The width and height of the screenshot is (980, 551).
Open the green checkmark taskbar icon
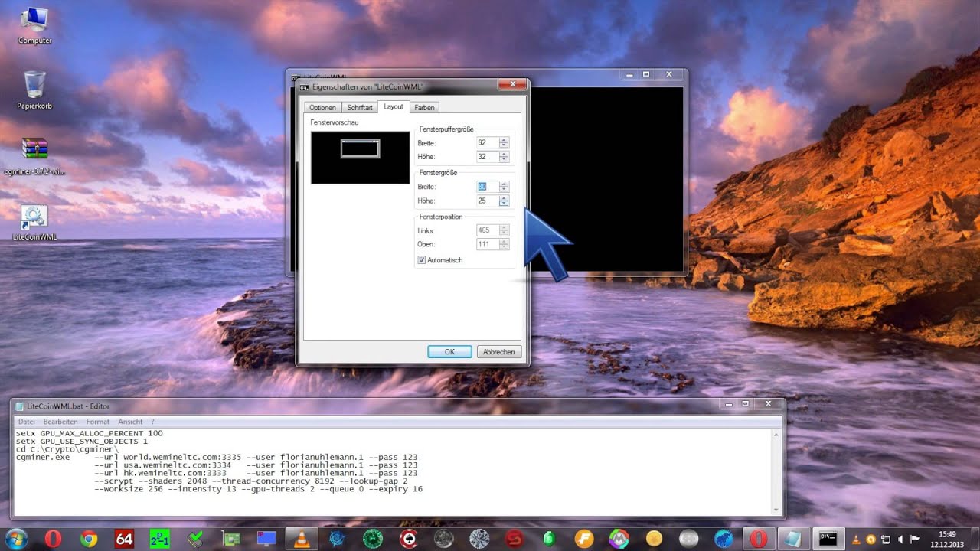point(195,539)
